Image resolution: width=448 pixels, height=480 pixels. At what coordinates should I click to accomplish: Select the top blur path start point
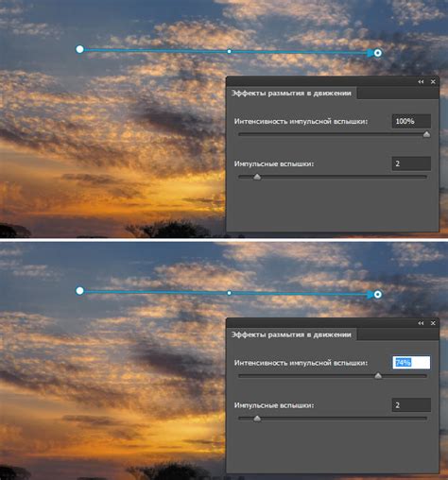79,49
